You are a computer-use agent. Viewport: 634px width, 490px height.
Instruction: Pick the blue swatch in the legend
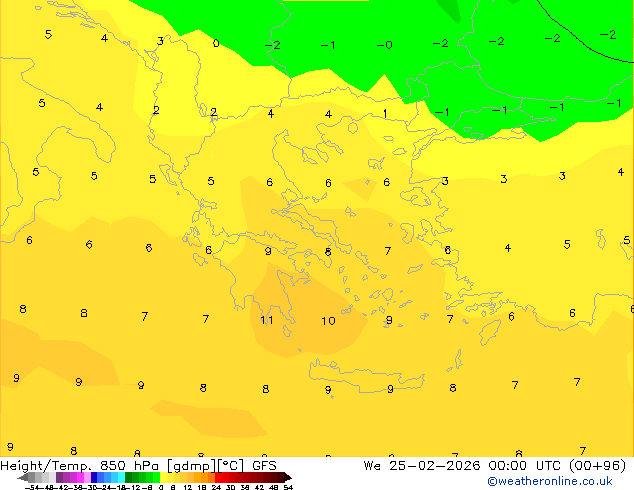pyautogui.click(x=94, y=477)
